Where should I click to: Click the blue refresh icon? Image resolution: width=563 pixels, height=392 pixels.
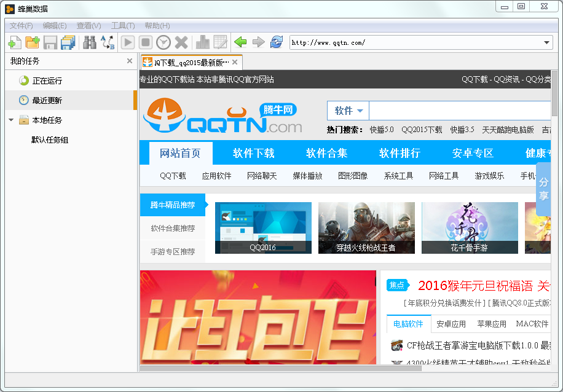click(x=276, y=42)
